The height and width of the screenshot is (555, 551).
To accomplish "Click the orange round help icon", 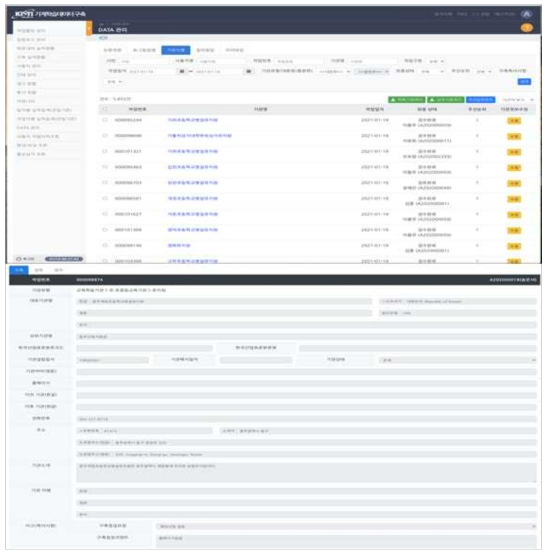I will [x=527, y=28].
